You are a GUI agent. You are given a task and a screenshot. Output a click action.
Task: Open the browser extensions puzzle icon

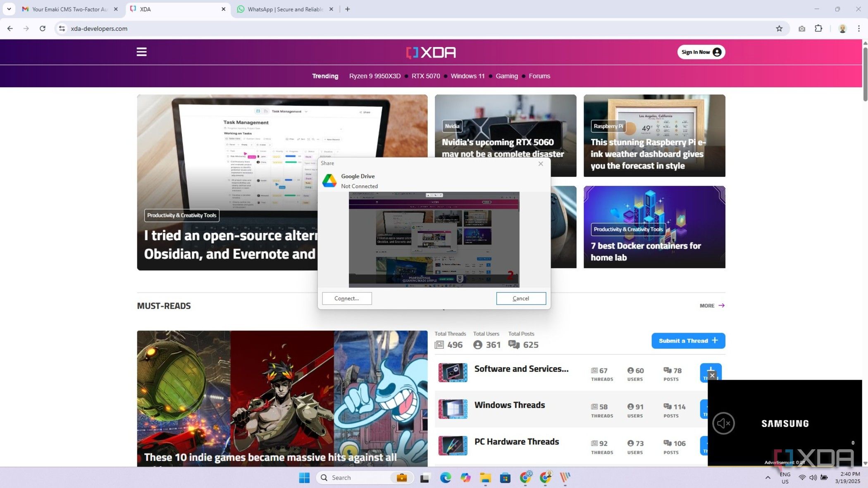tap(818, 29)
